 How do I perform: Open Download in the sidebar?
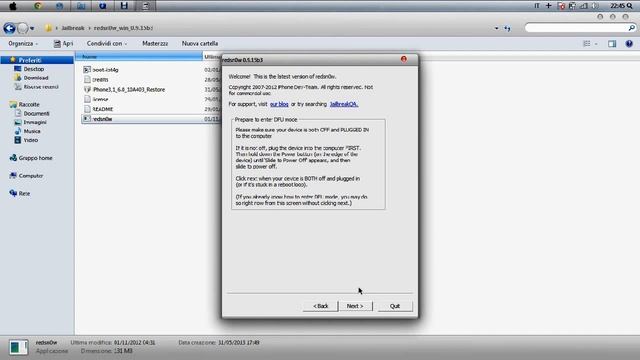(x=36, y=78)
